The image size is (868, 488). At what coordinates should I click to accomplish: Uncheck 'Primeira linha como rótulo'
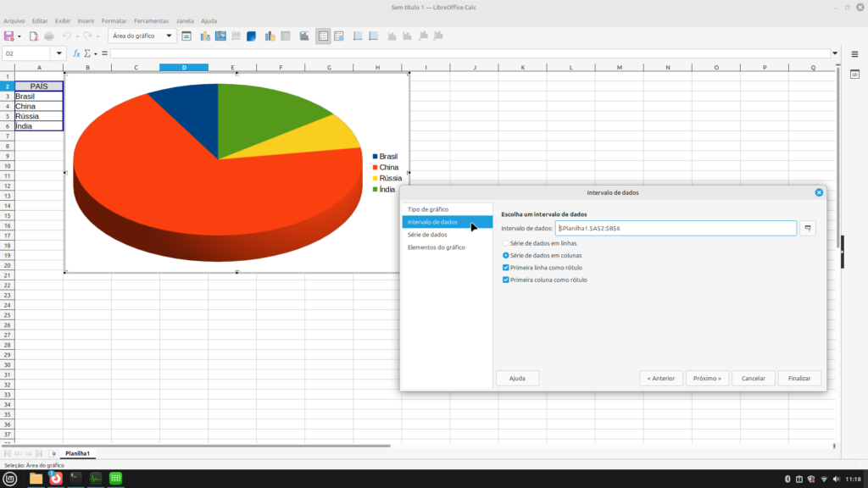pos(506,267)
